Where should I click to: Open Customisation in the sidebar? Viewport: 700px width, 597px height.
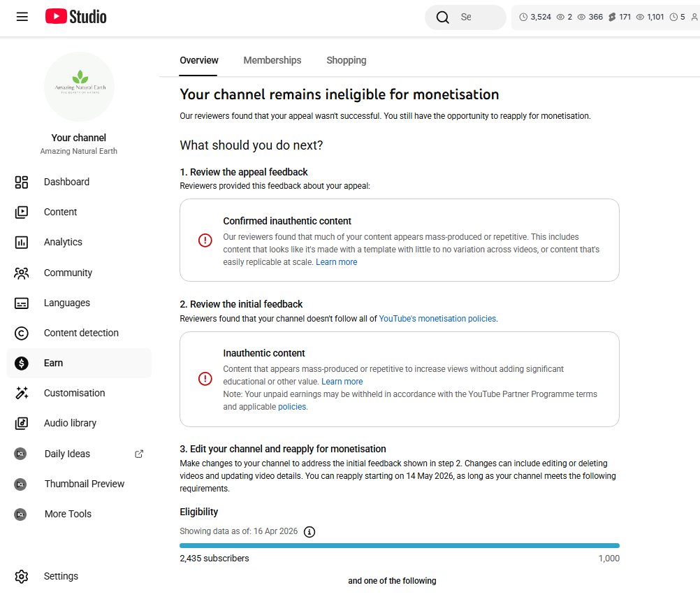[79, 393]
